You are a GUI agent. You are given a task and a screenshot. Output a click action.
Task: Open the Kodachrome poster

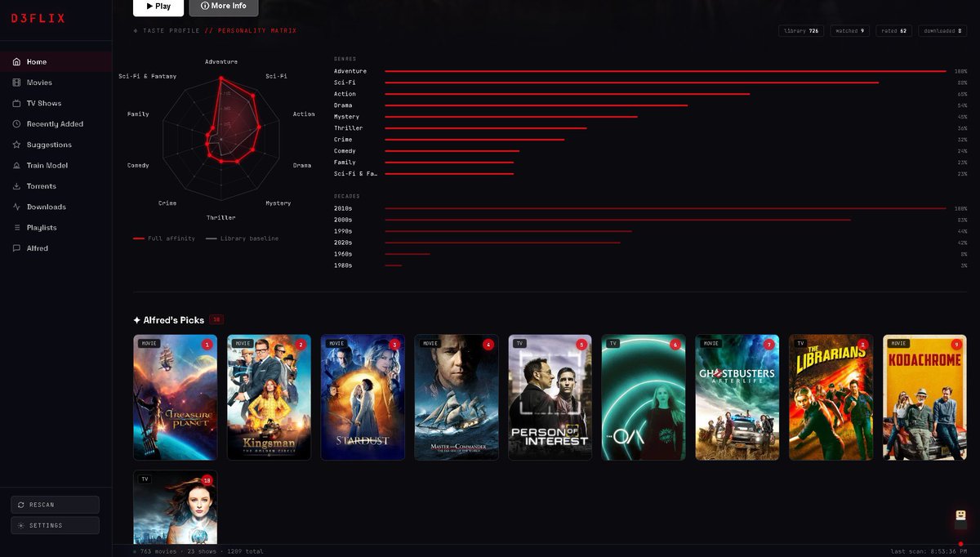click(924, 397)
